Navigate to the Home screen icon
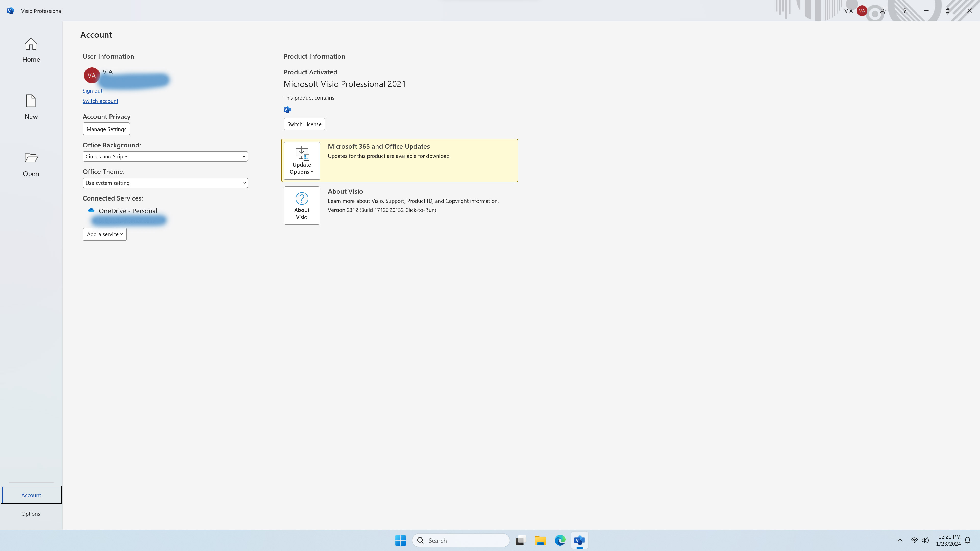 pos(31,44)
